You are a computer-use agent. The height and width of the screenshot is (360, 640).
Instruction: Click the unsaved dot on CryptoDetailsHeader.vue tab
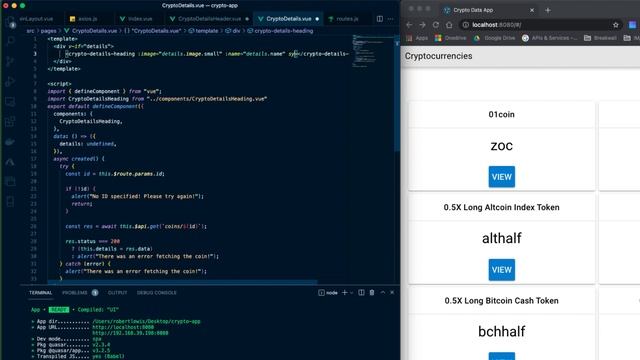point(247,19)
